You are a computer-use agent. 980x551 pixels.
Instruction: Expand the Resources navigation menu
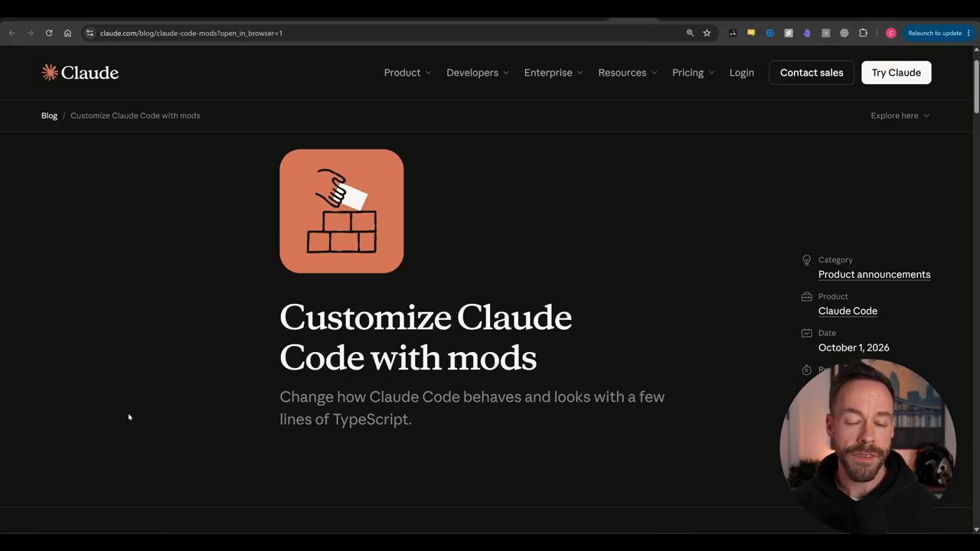coord(628,73)
